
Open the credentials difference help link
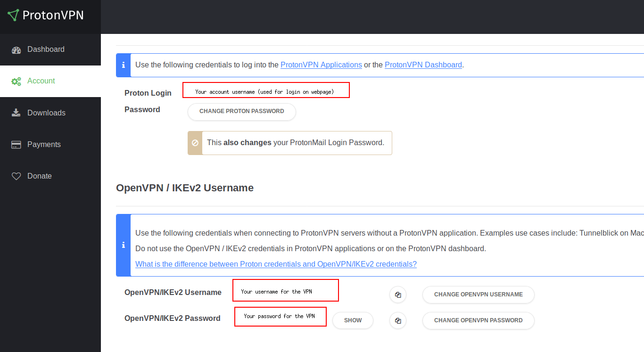tap(276, 264)
